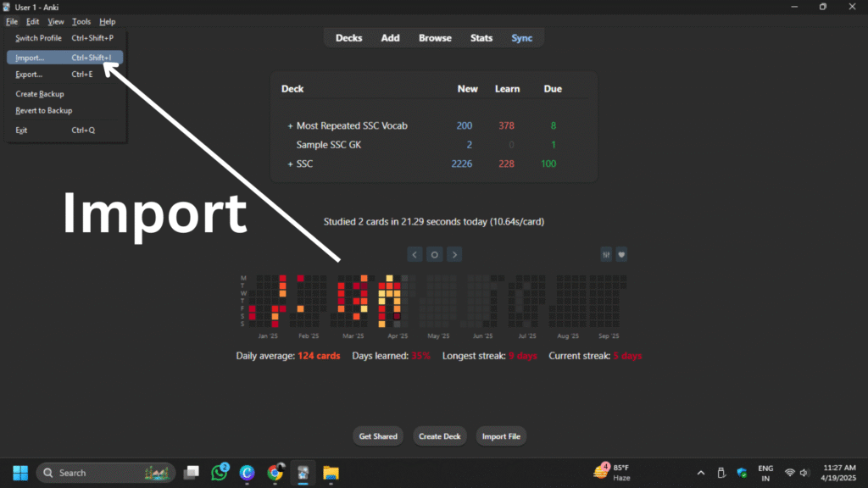Open Wi-Fi network settings in tray
This screenshot has height=488, width=868.
tap(790, 473)
